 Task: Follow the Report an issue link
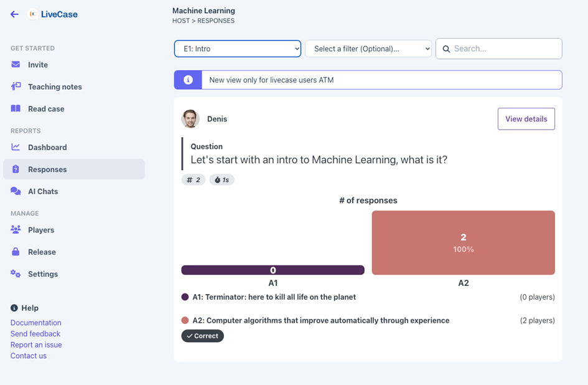(x=36, y=345)
